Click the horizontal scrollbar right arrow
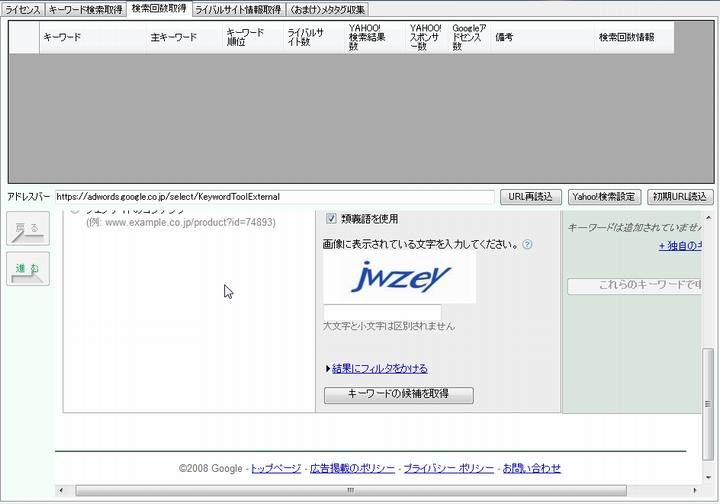 (695, 490)
